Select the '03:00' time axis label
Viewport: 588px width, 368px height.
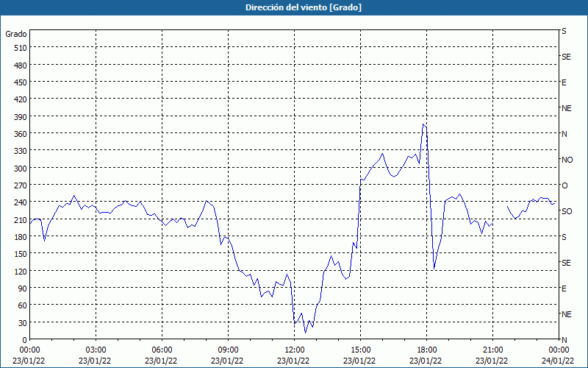click(96, 350)
